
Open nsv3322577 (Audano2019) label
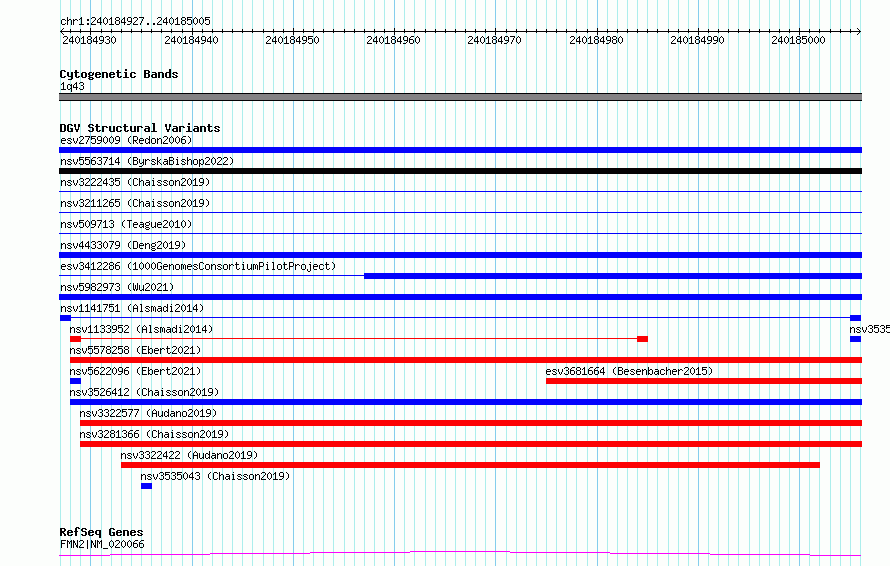tap(148, 413)
